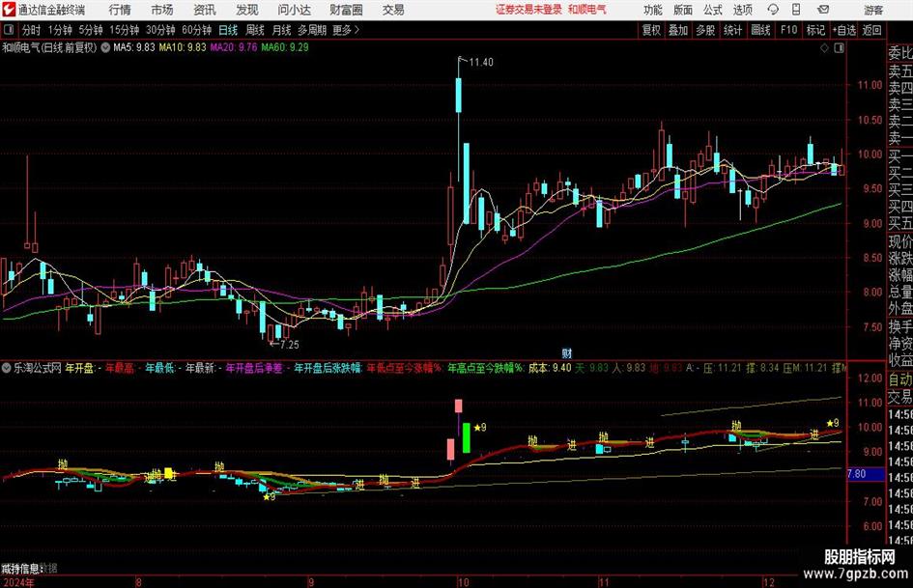Click the star 9 marker near the green candle
This screenshot has width=913, height=588.
(480, 428)
